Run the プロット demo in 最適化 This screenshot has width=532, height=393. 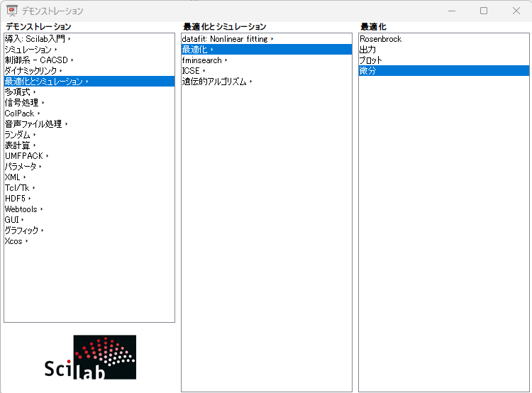coord(371,60)
